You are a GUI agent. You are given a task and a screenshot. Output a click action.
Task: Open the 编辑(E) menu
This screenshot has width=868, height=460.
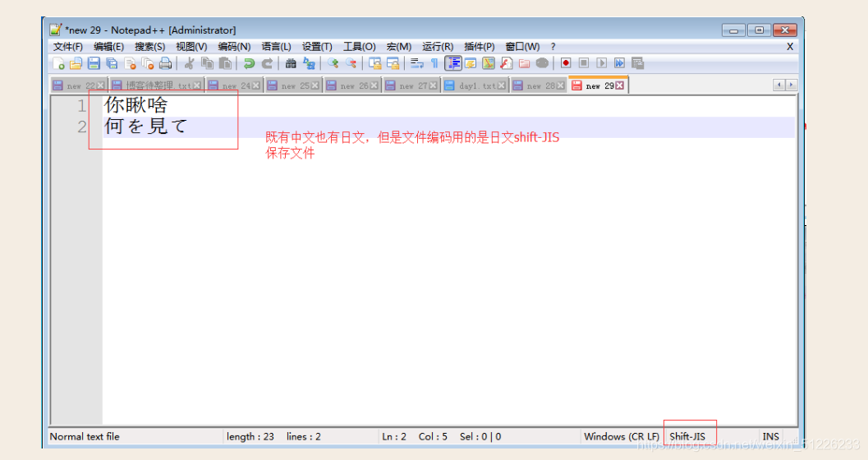(x=108, y=47)
